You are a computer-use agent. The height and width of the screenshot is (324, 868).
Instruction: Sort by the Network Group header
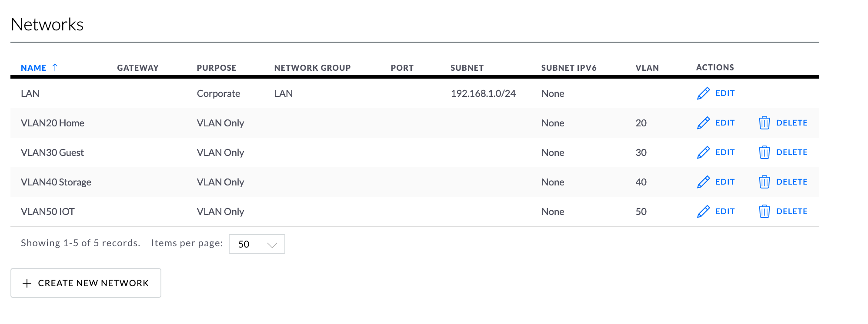(312, 68)
